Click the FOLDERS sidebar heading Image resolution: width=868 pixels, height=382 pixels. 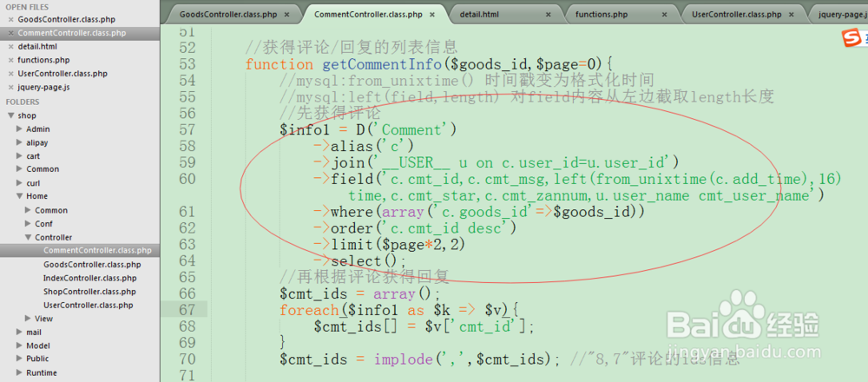click(x=23, y=102)
